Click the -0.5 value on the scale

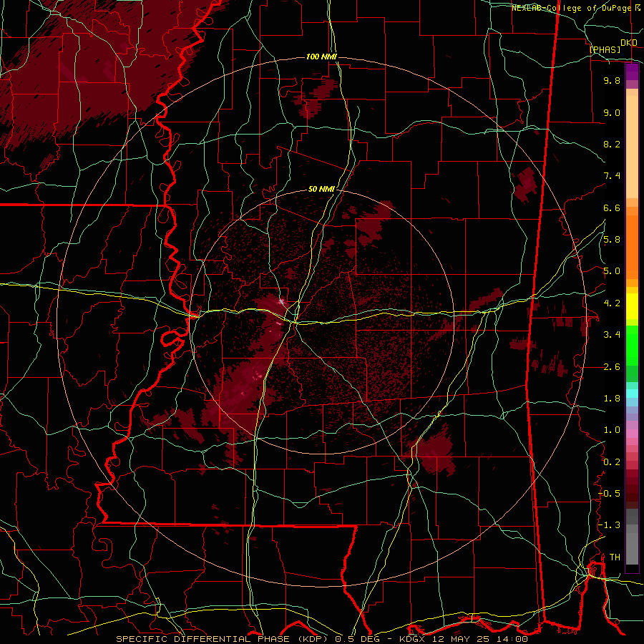(x=609, y=494)
